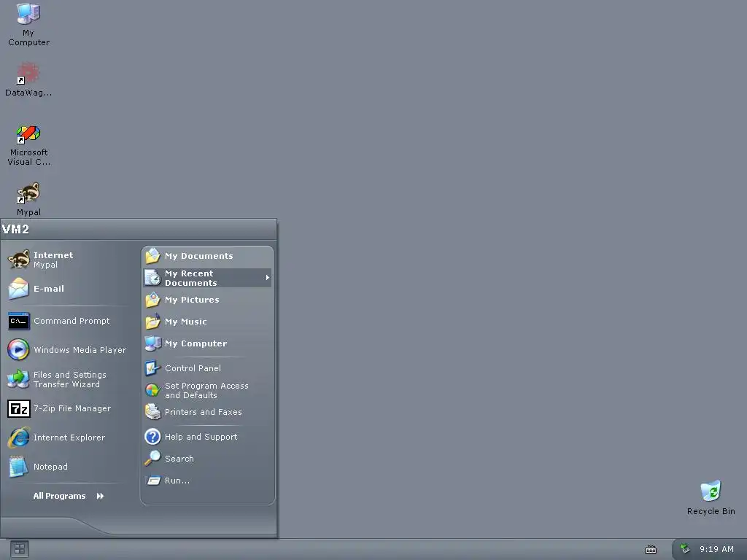Open the DataWag desktop shortcut
Screen dimensions: 747x560
click(x=28, y=79)
